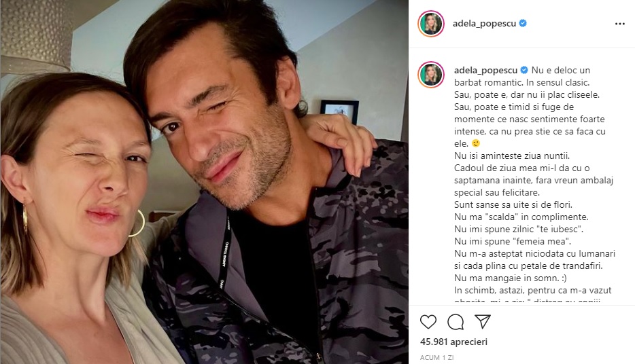Open adela_popescu profile from header username
The image size is (635, 364).
pos(484,24)
